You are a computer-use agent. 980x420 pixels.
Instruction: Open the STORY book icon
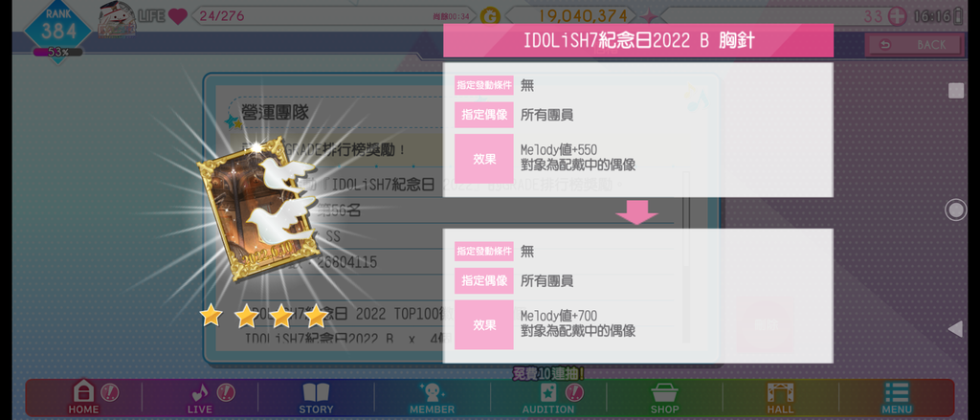[x=316, y=393]
